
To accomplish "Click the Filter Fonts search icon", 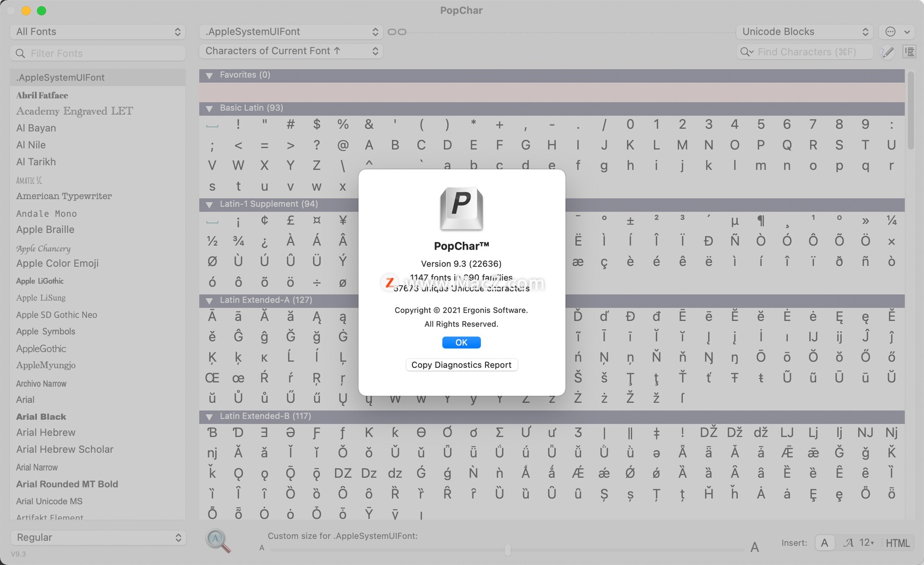I will (20, 53).
